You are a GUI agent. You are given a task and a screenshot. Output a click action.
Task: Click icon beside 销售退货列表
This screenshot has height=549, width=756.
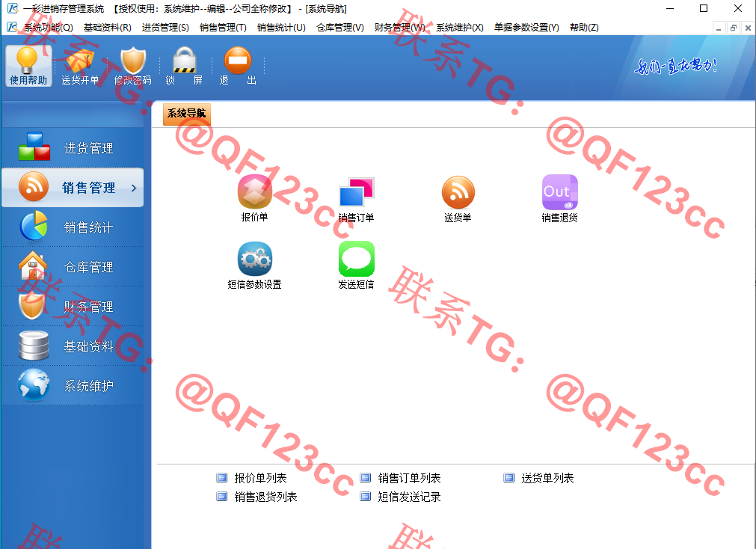point(222,497)
